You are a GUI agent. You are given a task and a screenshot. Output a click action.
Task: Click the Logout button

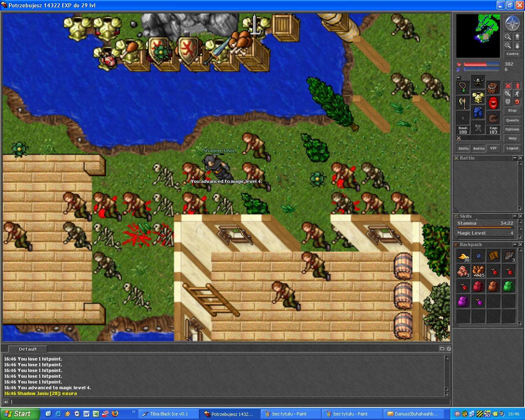(x=512, y=148)
